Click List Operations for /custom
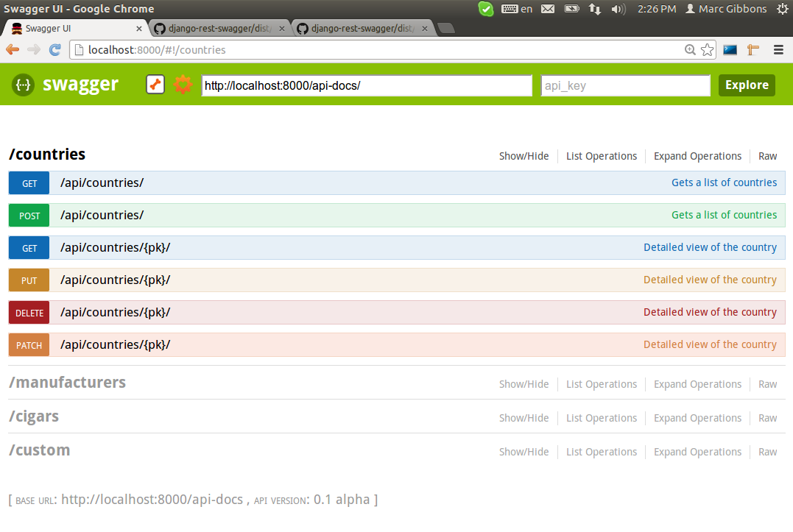Image resolution: width=793 pixels, height=532 pixels. point(602,452)
